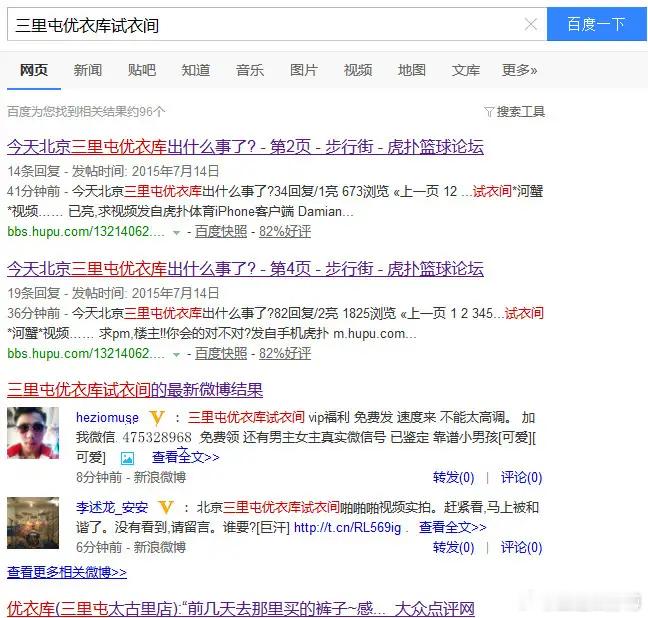Click 82%好评 under the 第2页 result
The image size is (648, 618).
tap(285, 231)
